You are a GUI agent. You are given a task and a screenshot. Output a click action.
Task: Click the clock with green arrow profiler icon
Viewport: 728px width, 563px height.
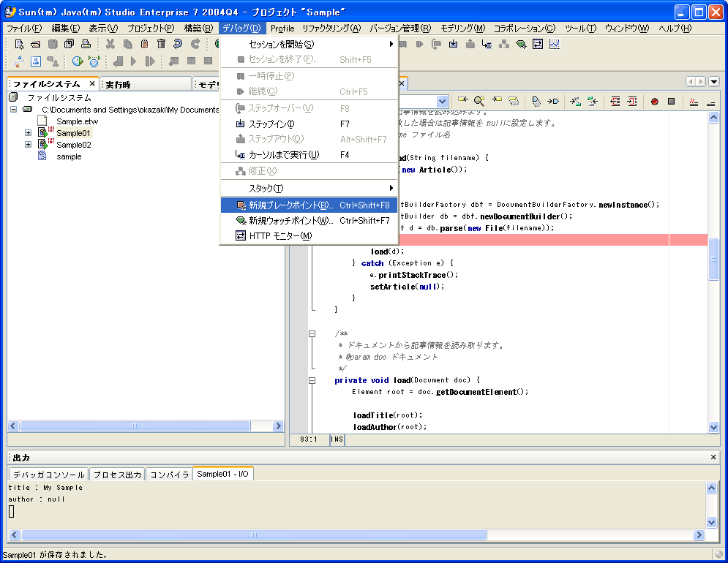coord(77,61)
